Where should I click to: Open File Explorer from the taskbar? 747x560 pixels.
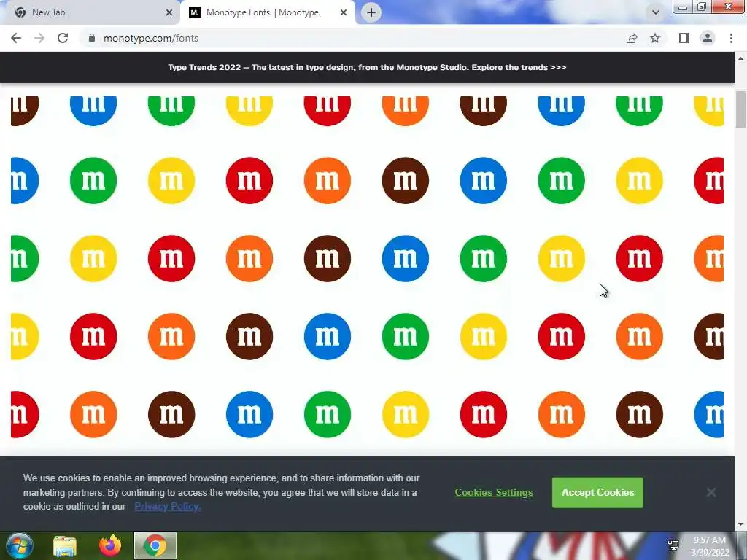click(x=65, y=545)
